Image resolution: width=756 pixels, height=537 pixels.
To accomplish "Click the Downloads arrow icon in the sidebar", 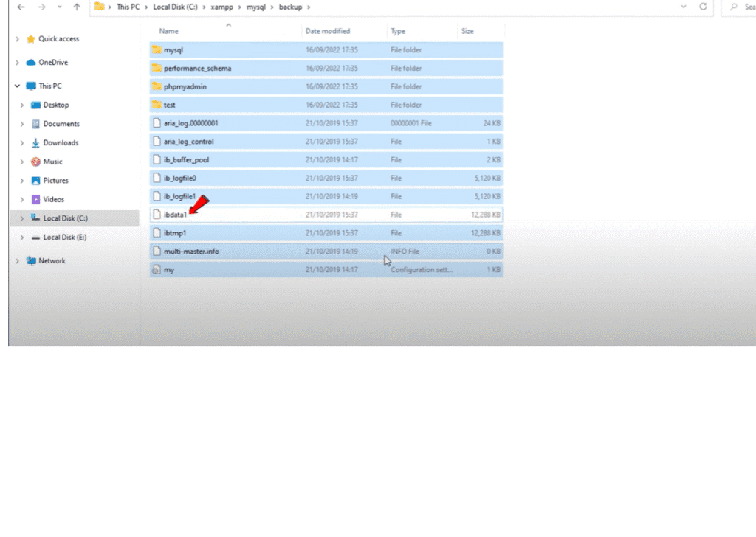I will pyautogui.click(x=35, y=142).
